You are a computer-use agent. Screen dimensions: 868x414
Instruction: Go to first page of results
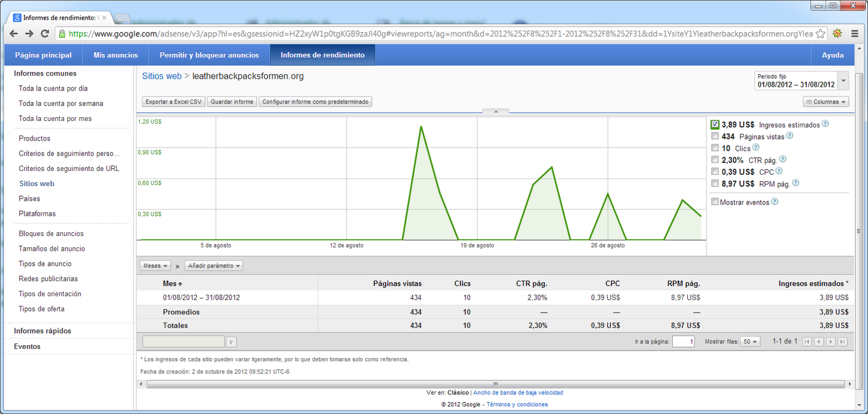807,342
